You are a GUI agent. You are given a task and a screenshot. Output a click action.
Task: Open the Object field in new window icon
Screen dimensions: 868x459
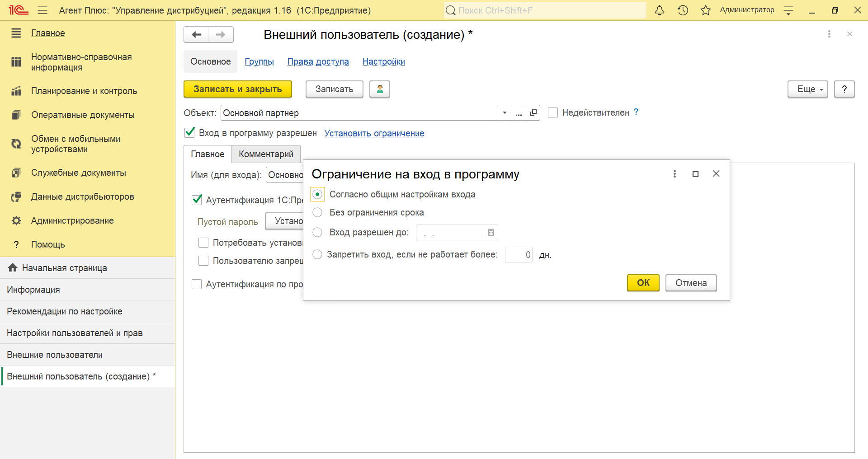(x=533, y=113)
